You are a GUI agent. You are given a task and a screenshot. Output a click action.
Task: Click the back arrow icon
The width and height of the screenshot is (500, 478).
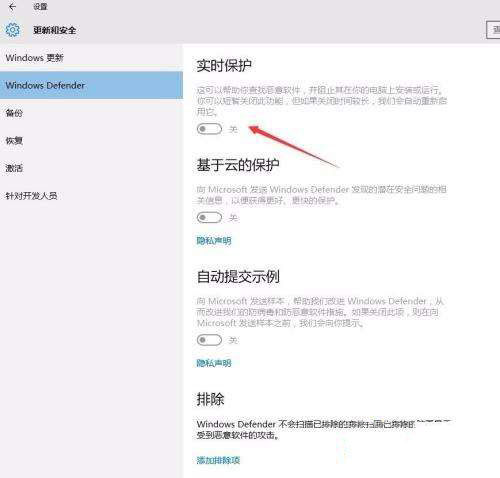12,7
